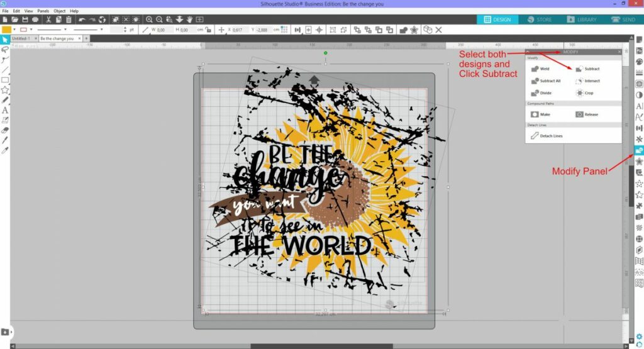Open the fill color dropdown arrow
This screenshot has width=644, height=349.
pos(15,30)
